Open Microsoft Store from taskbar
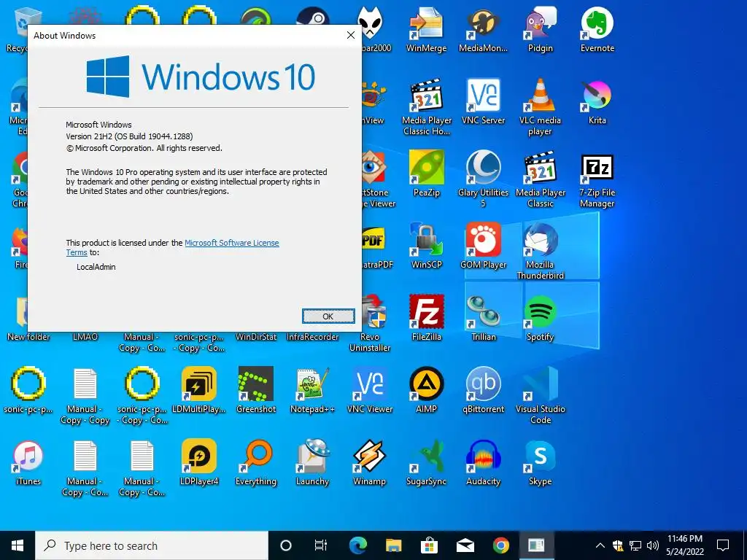The height and width of the screenshot is (560, 747). (429, 545)
